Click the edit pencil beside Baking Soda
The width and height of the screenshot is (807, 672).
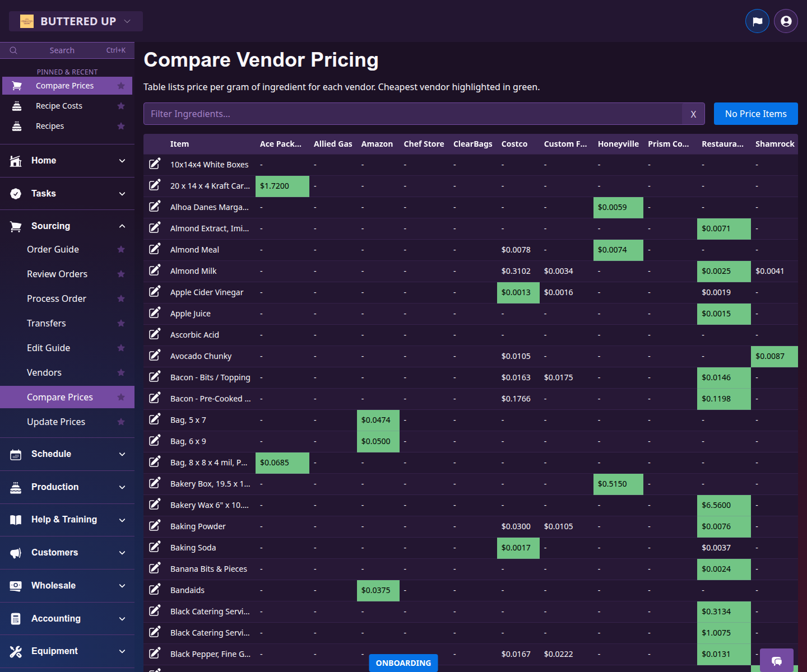[x=155, y=547]
